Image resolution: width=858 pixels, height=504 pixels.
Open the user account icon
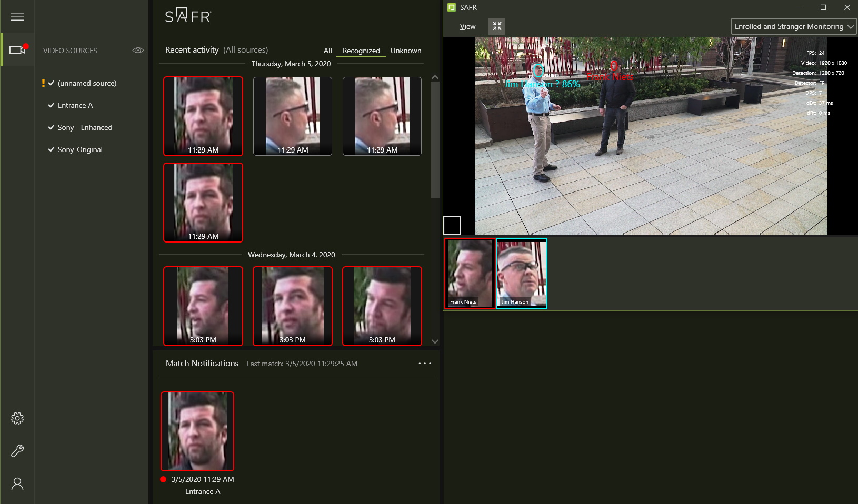17,483
